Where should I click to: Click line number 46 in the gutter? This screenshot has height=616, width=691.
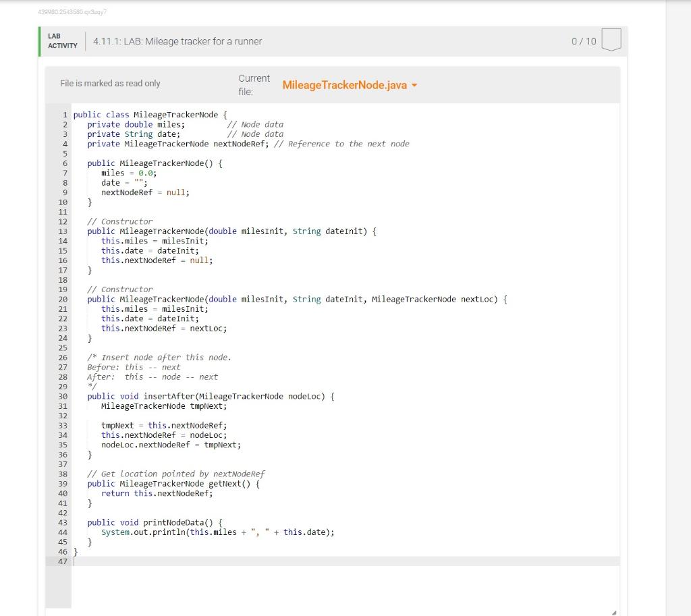click(62, 551)
